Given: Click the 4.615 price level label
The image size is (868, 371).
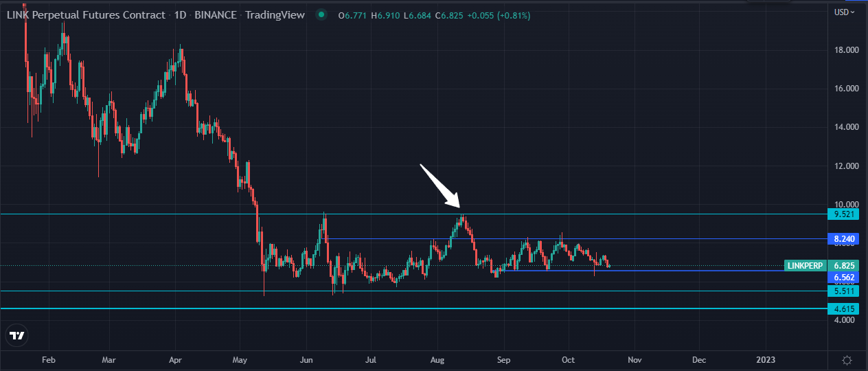Looking at the screenshot, I should 844,309.
